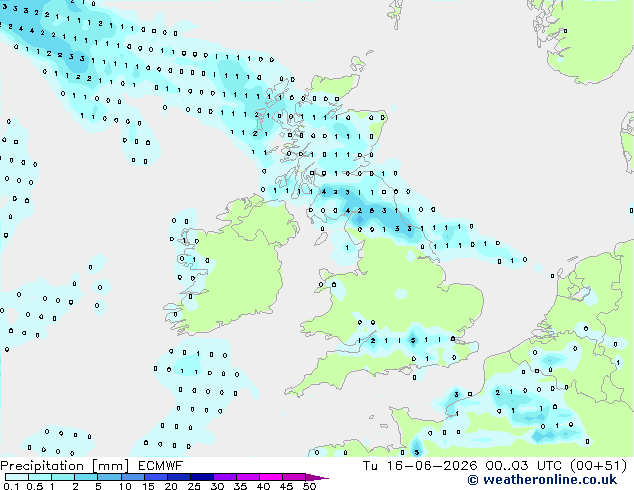Screen dimensions: 634x490
Task: Click the '50' legend scale label
Action: (x=309, y=486)
